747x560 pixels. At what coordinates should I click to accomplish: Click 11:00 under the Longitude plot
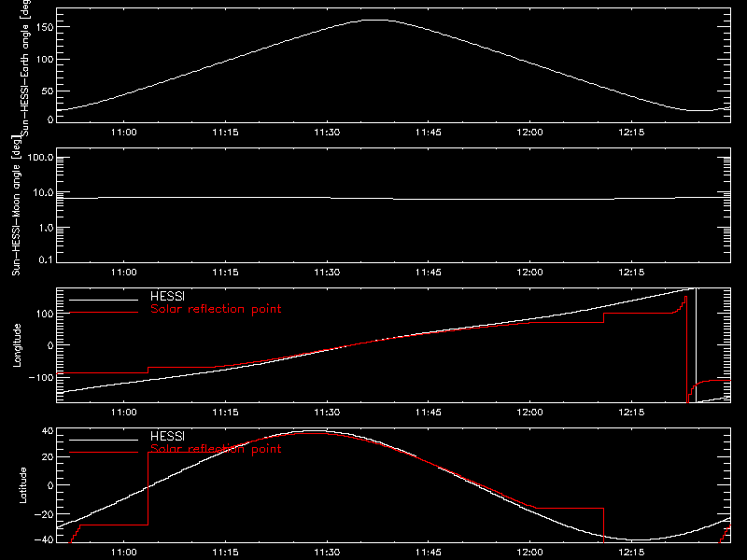[124, 413]
